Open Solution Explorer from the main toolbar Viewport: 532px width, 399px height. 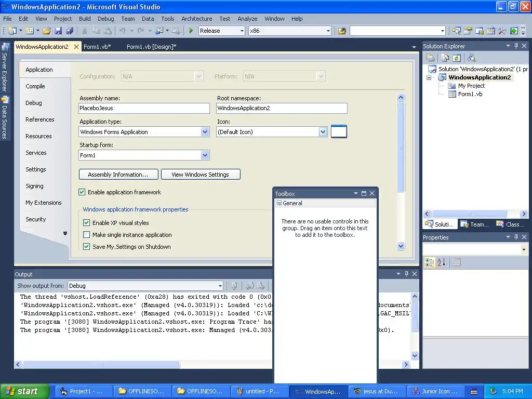click(x=457, y=31)
